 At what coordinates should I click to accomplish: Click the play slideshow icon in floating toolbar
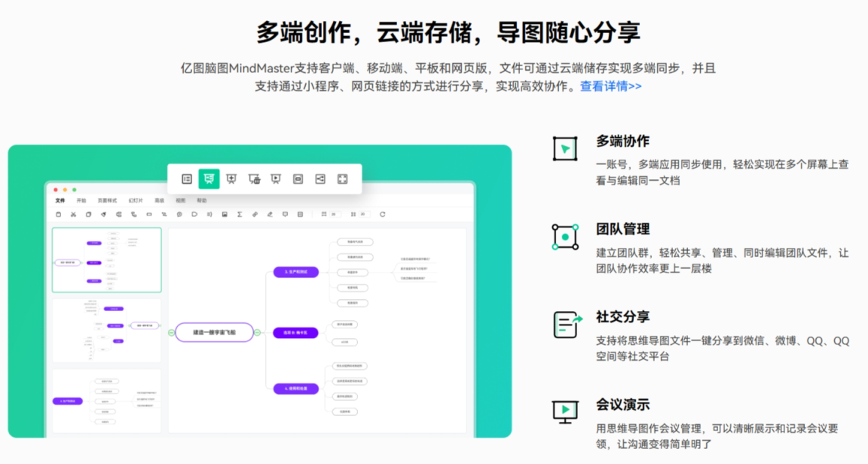(276, 179)
